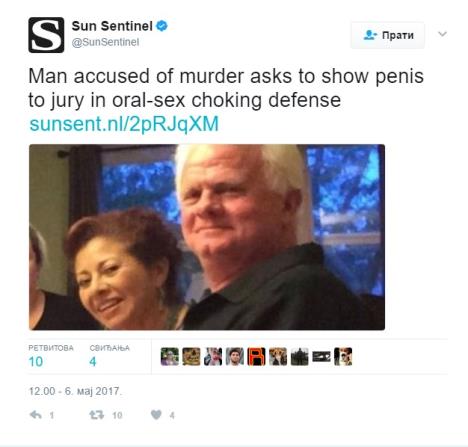Open the second retweeter avatar thumbnail
468x447 pixels.
tap(191, 356)
